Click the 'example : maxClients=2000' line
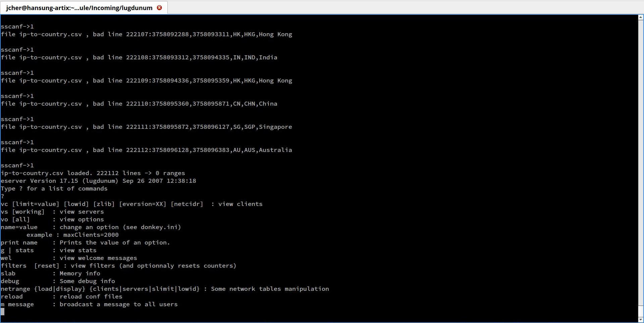 point(72,235)
